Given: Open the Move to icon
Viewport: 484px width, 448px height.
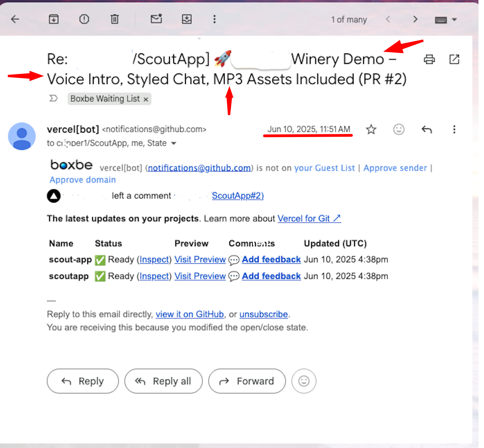Looking at the screenshot, I should (x=187, y=19).
